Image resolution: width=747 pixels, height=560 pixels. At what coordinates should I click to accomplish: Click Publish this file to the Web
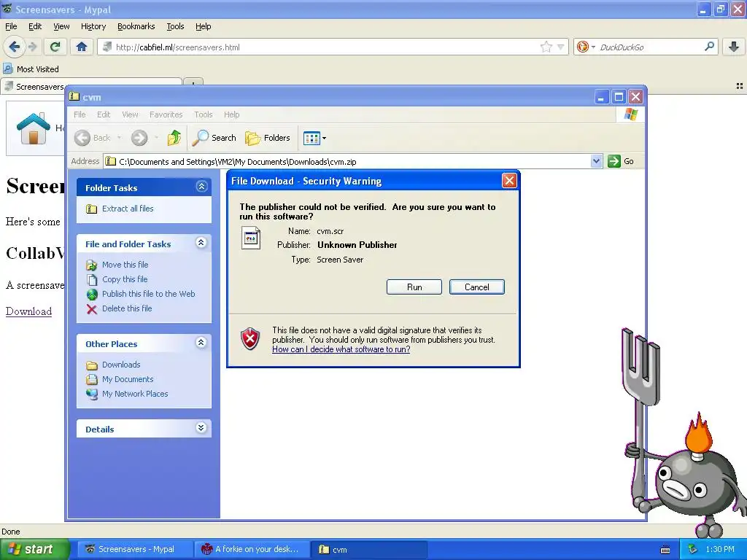tap(149, 294)
